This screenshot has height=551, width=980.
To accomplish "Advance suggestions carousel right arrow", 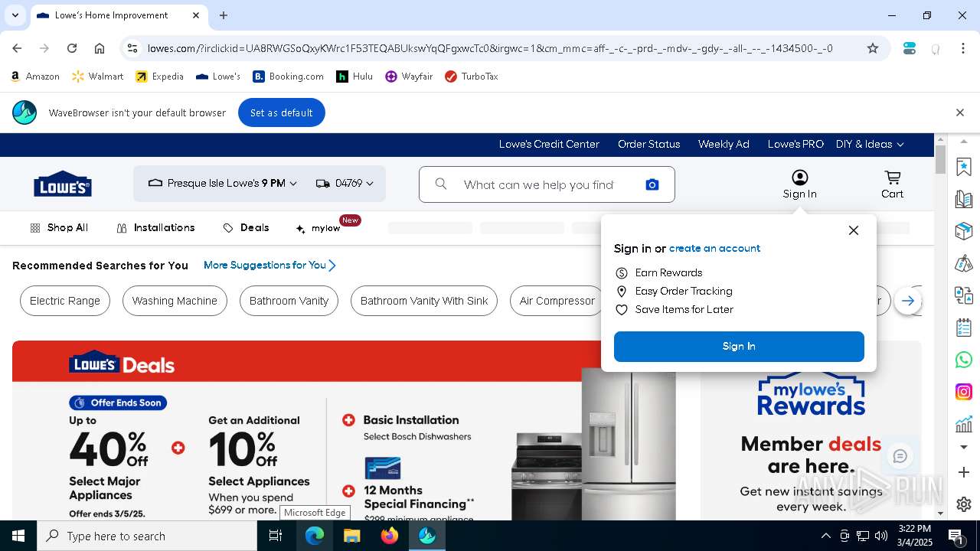I will click(x=908, y=301).
